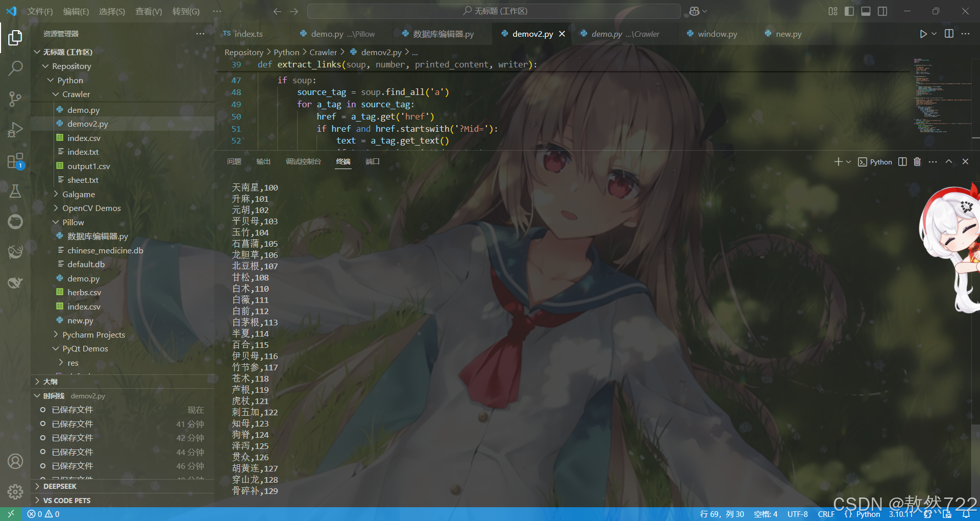Open the notifications bell in status bar
Image resolution: width=980 pixels, height=521 pixels.
[x=966, y=514]
